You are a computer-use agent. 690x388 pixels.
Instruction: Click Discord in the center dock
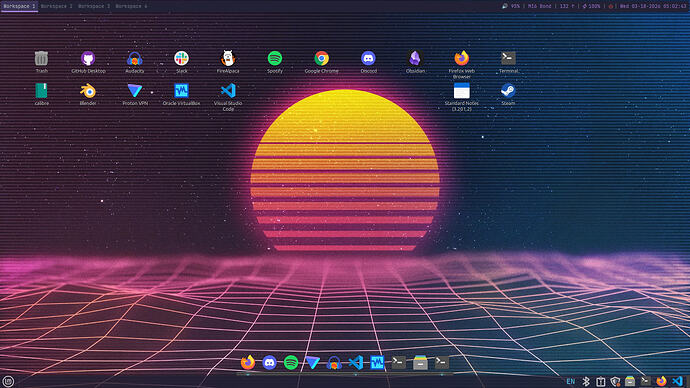269,362
